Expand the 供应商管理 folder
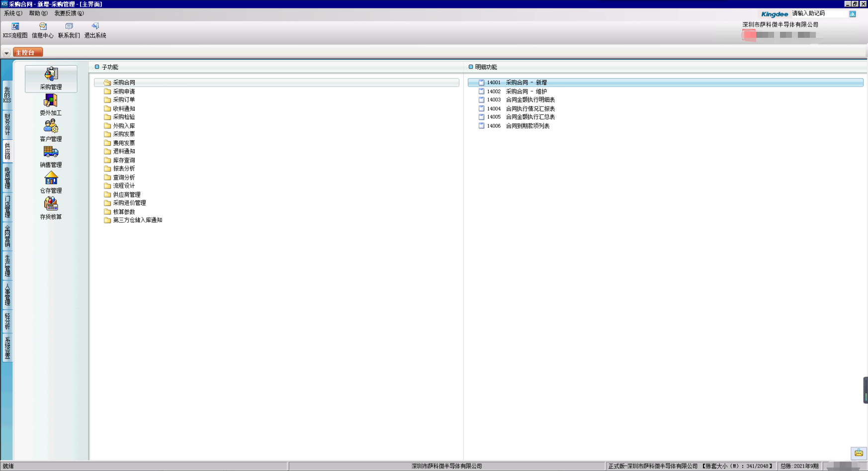 tap(126, 194)
